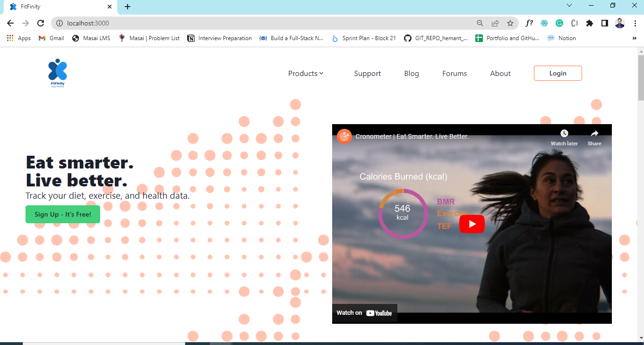The width and height of the screenshot is (644, 345).
Task: Select the About menu item
Action: tap(500, 73)
